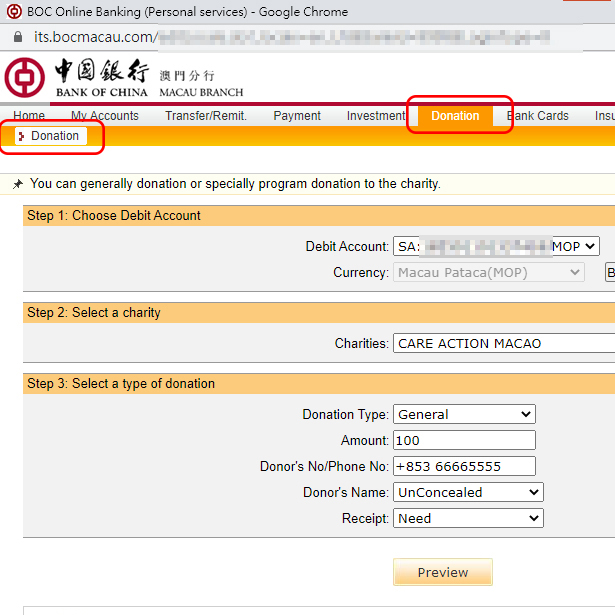
Task: Open the Transfer/Remit. tab
Action: [205, 116]
